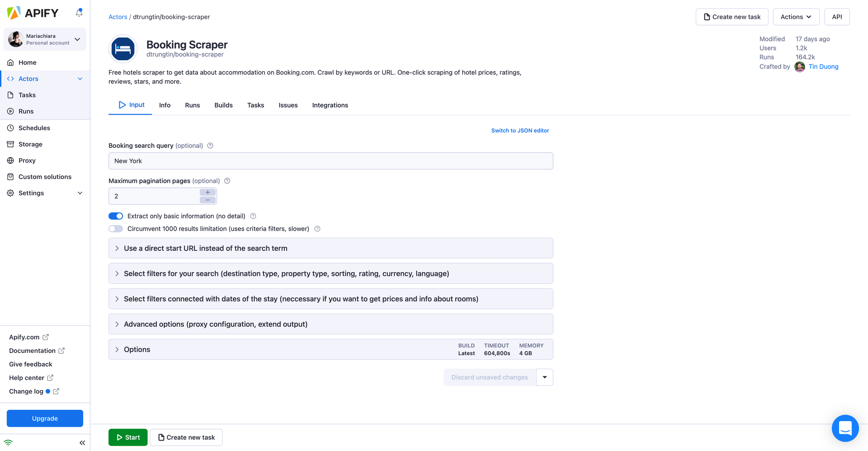The height and width of the screenshot is (451, 868).
Task: Switch to the Builds tab
Action: pos(224,105)
